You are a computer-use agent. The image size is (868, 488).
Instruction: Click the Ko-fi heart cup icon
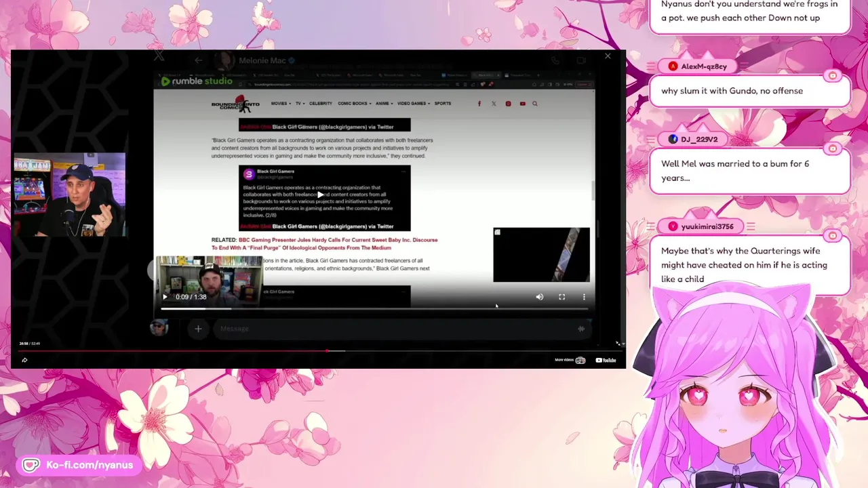[x=31, y=466]
